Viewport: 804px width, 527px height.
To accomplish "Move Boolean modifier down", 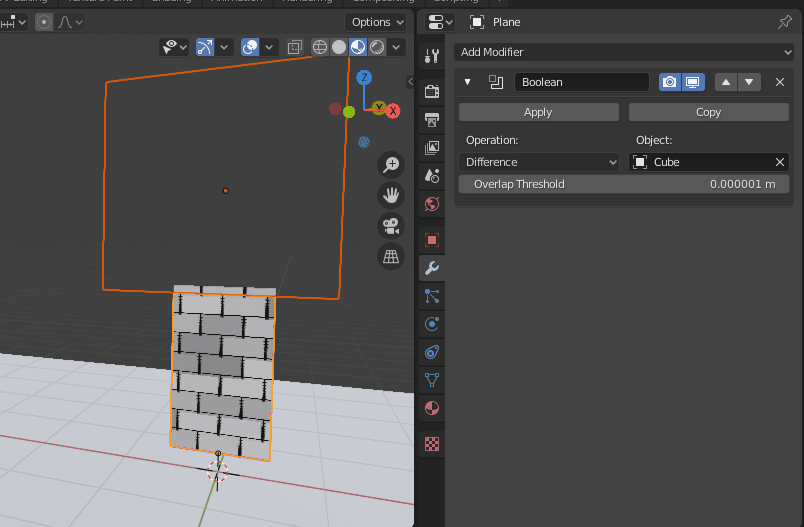I will click(749, 82).
